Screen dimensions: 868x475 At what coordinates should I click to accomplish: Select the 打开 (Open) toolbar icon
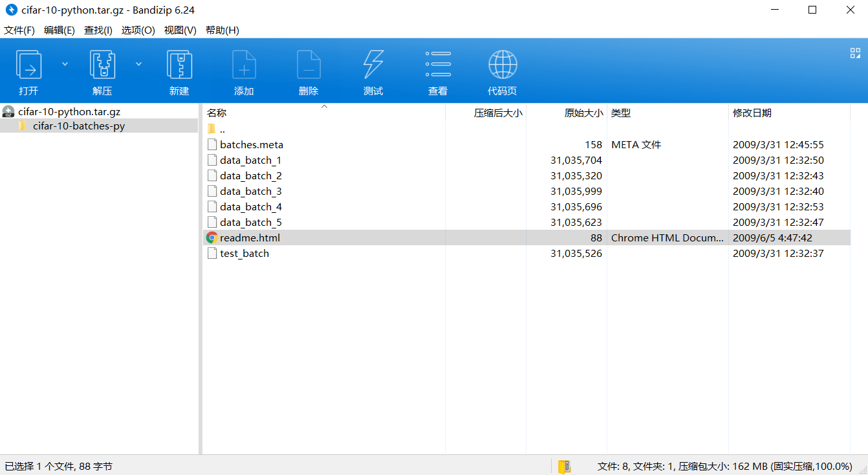pos(28,71)
